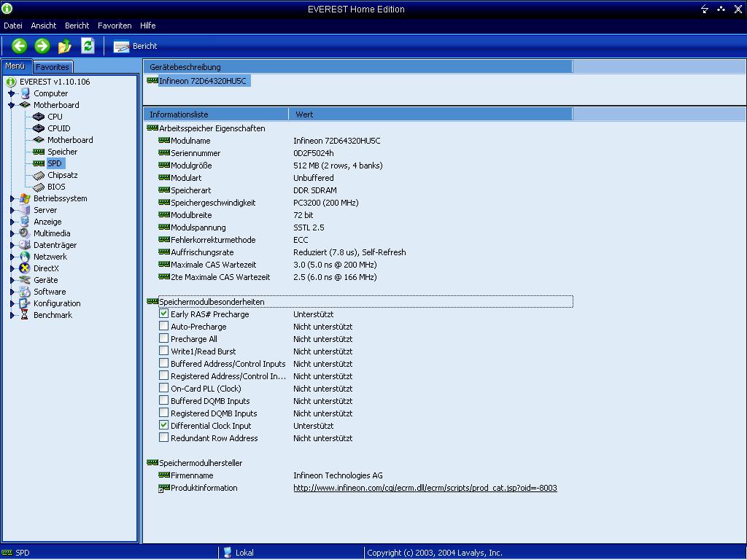This screenshot has height=560, width=747.
Task: Expand the Betriebssystem node arrow
Action: pos(12,198)
